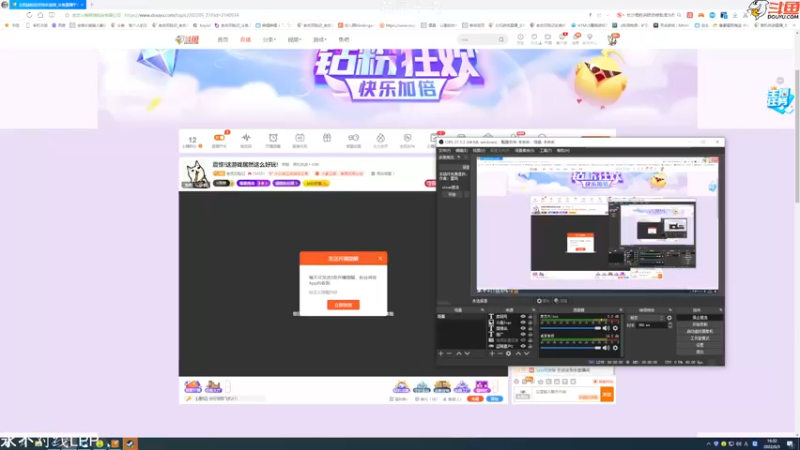
Task: Open the 工具 menu in OBS
Action: [x=545, y=151]
